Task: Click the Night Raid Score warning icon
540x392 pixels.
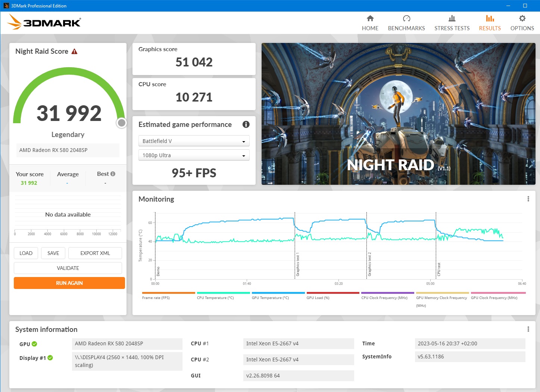Action: pos(74,52)
